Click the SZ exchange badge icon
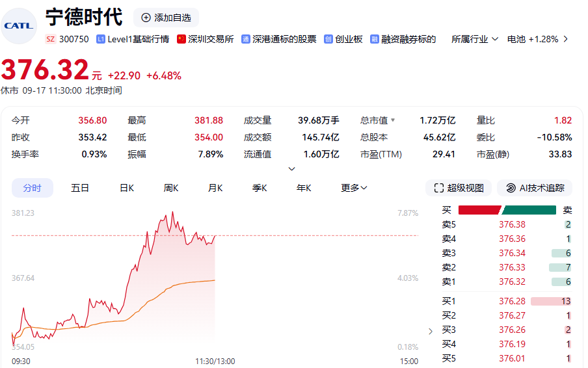Screen dimensions: 588x368 pos(50,39)
